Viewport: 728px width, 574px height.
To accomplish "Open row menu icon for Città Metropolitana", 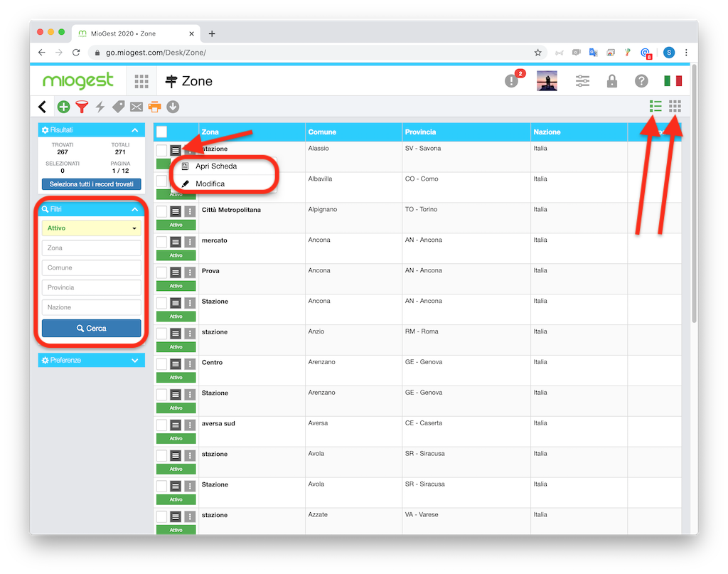I will [176, 212].
